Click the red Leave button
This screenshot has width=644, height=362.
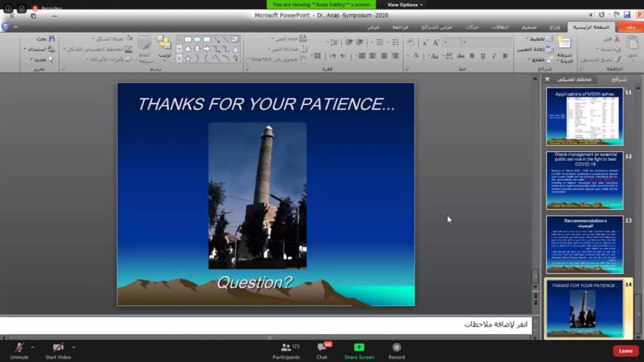(625, 351)
